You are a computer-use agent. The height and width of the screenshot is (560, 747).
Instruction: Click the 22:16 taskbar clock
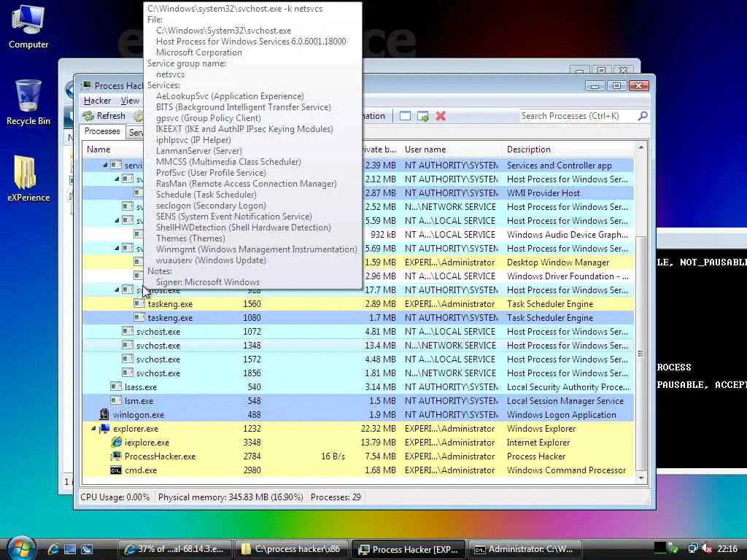click(727, 548)
